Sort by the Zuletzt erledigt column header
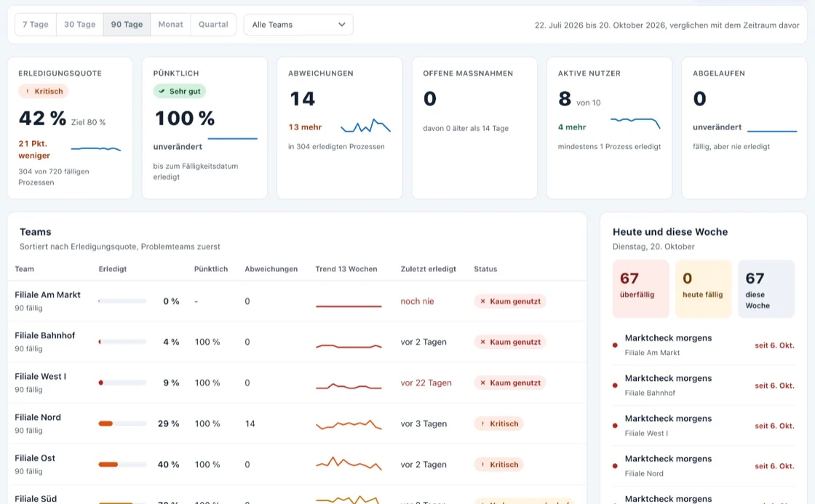The image size is (815, 504). click(429, 269)
